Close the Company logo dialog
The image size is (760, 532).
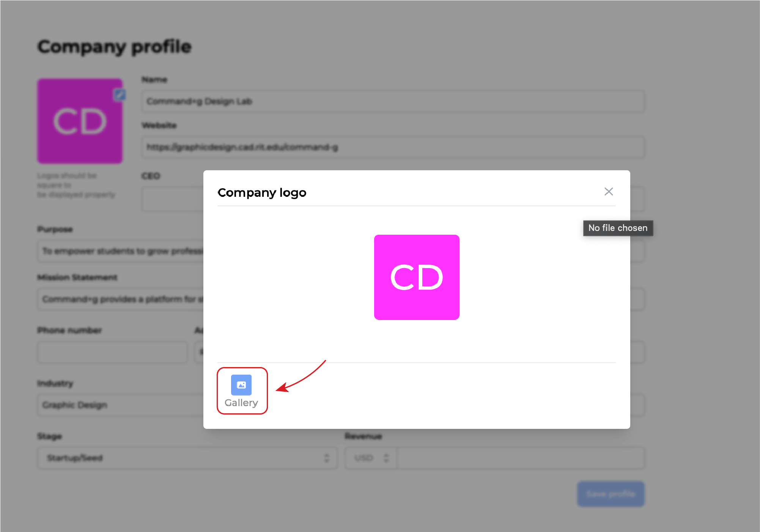tap(609, 192)
